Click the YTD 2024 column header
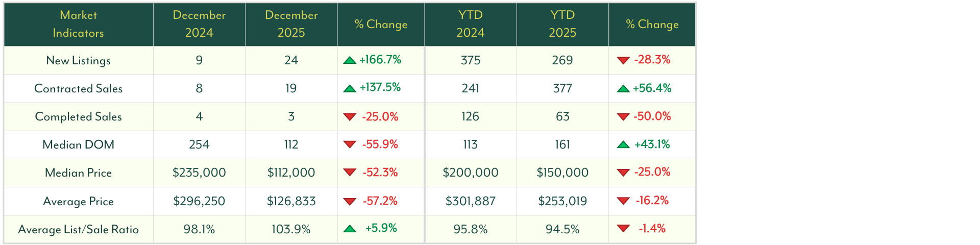The height and width of the screenshot is (245, 980). pyautogui.click(x=470, y=24)
